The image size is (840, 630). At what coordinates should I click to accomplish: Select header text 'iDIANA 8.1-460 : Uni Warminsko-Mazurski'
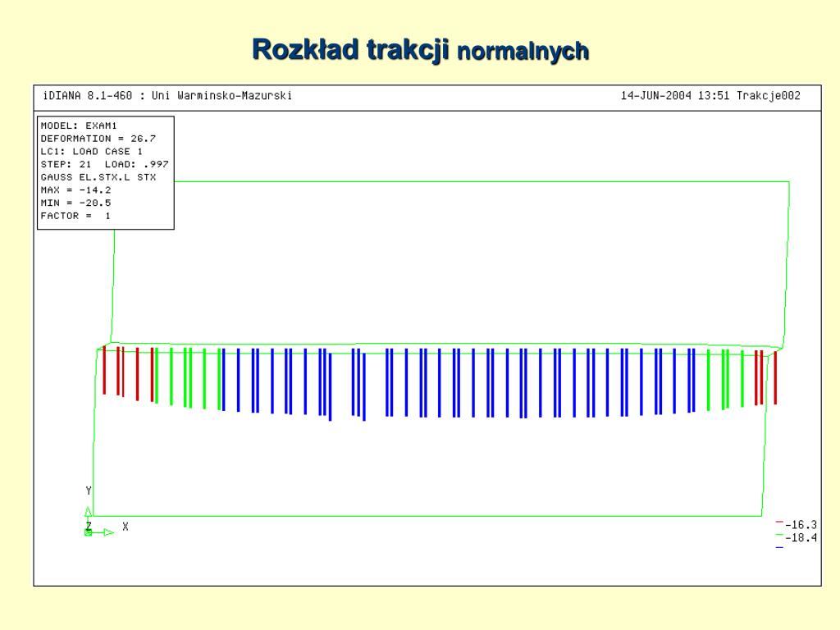pos(167,96)
